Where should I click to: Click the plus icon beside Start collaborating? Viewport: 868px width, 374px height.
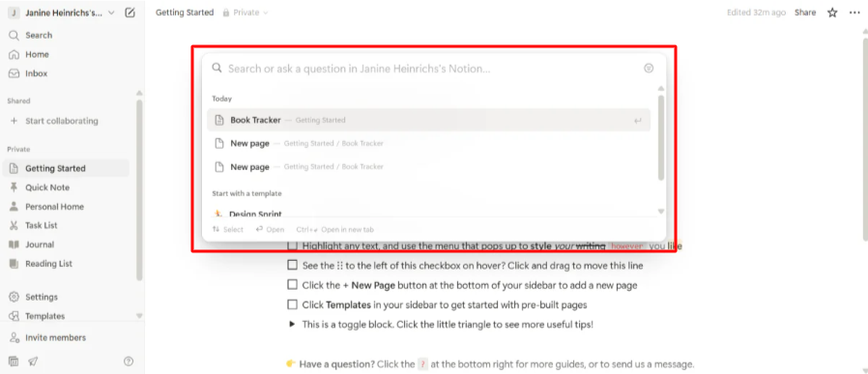14,121
